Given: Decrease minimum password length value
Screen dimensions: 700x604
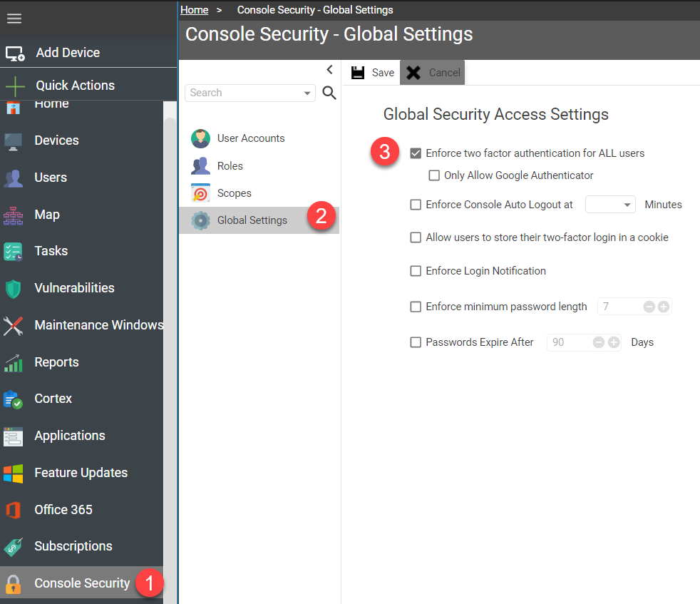Looking at the screenshot, I should tap(649, 307).
